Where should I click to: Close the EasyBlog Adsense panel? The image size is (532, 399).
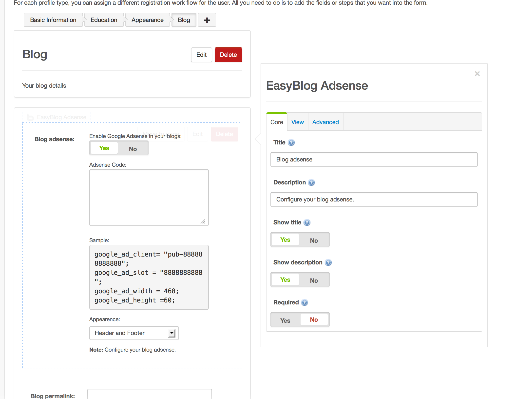coord(477,74)
